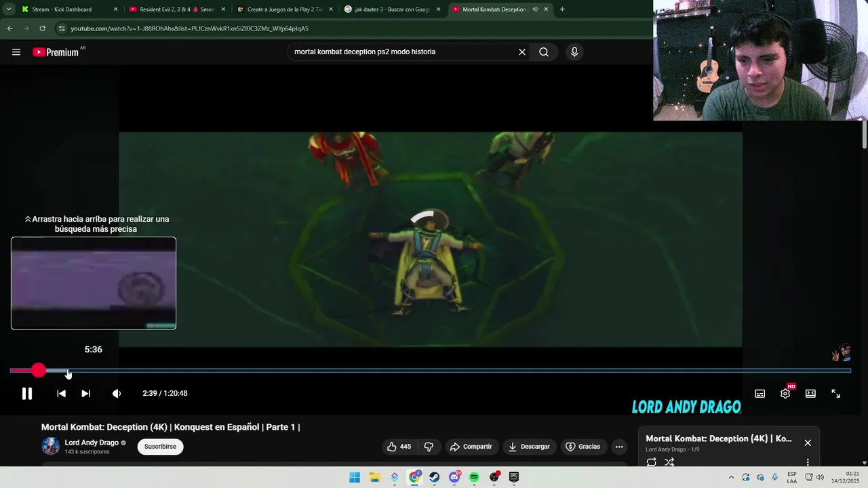
Task: View site information icon in address bar
Action: pos(62,28)
